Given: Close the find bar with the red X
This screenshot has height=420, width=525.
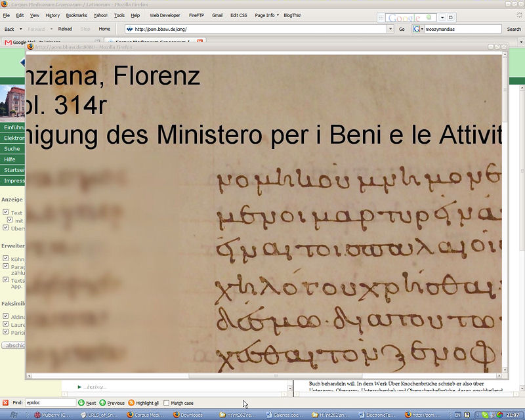Looking at the screenshot, I should click(5, 403).
